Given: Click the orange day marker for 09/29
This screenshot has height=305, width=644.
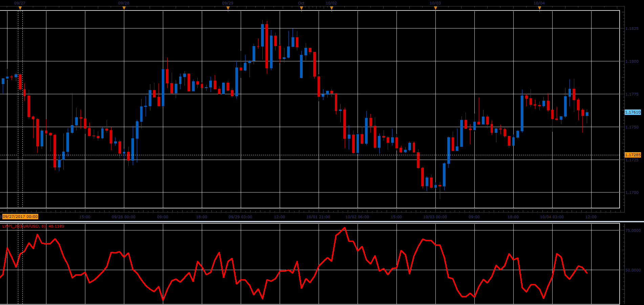Looking at the screenshot, I should pyautogui.click(x=228, y=8).
